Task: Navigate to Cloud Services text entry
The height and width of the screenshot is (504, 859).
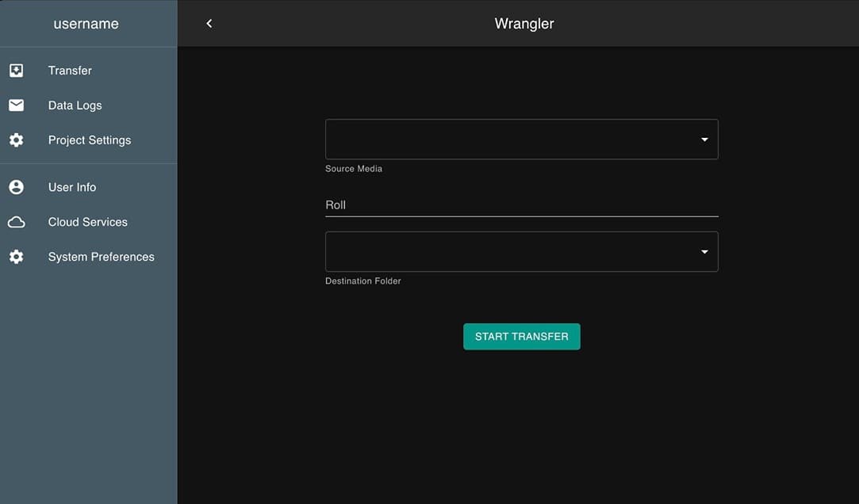Action: (x=87, y=222)
